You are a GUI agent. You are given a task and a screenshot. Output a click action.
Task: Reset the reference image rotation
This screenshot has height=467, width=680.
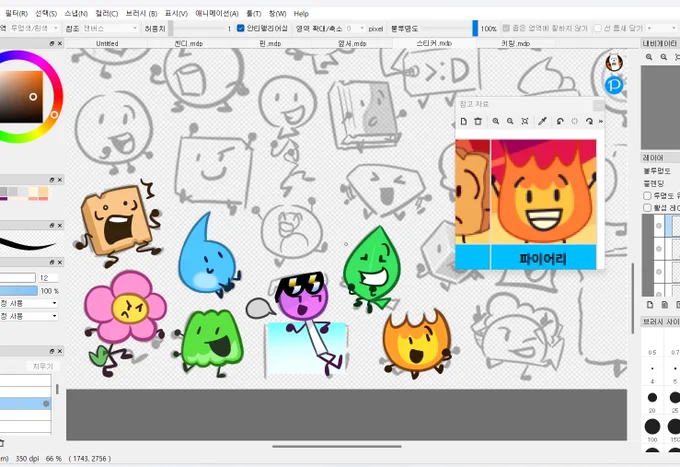point(575,121)
